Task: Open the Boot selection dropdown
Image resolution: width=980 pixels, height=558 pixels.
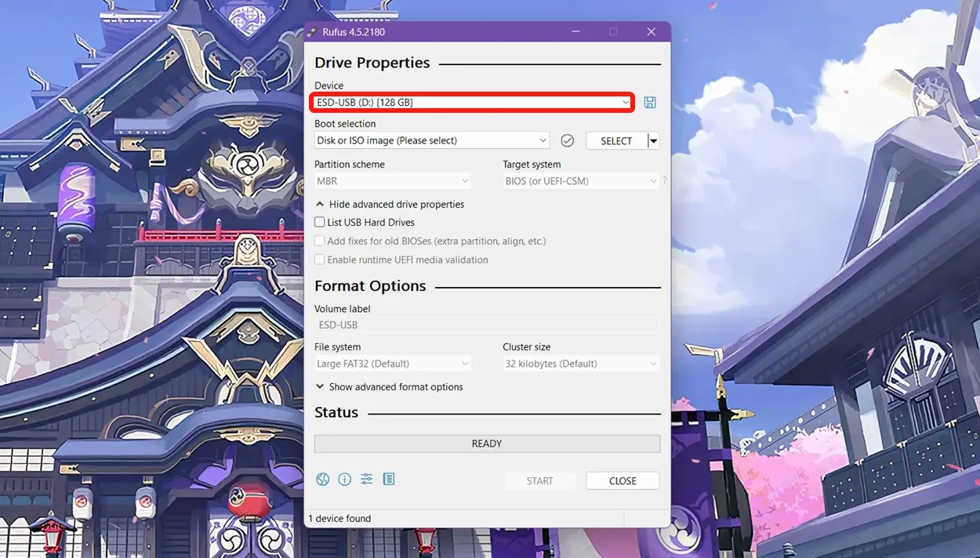Action: pyautogui.click(x=431, y=140)
